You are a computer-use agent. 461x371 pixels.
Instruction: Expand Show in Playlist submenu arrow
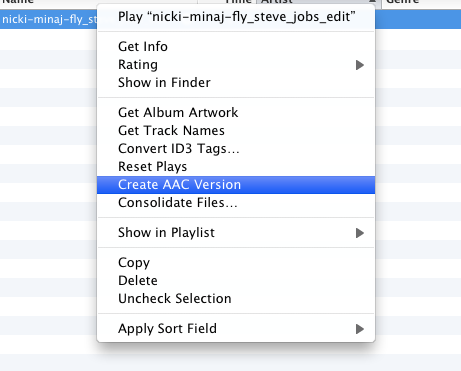[x=359, y=233]
